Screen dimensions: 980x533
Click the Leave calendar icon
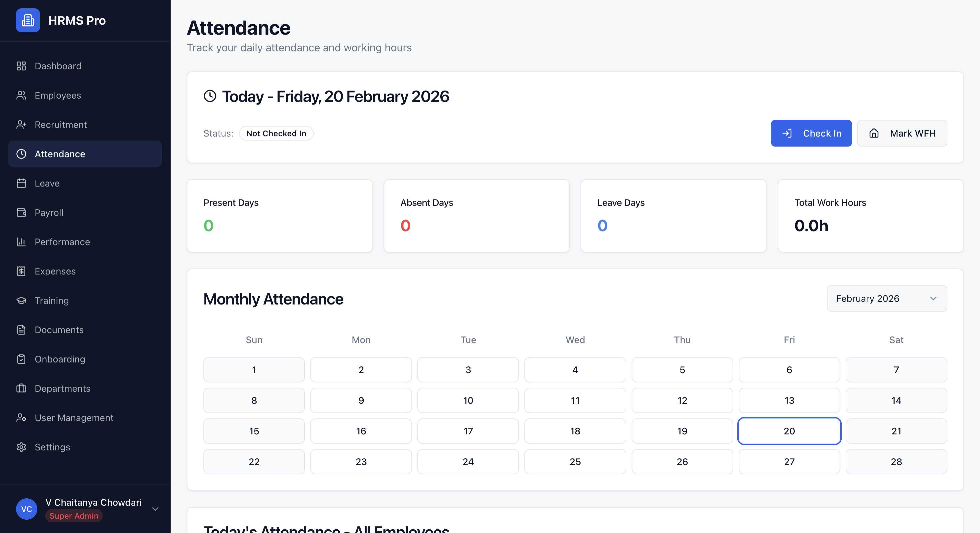click(21, 183)
